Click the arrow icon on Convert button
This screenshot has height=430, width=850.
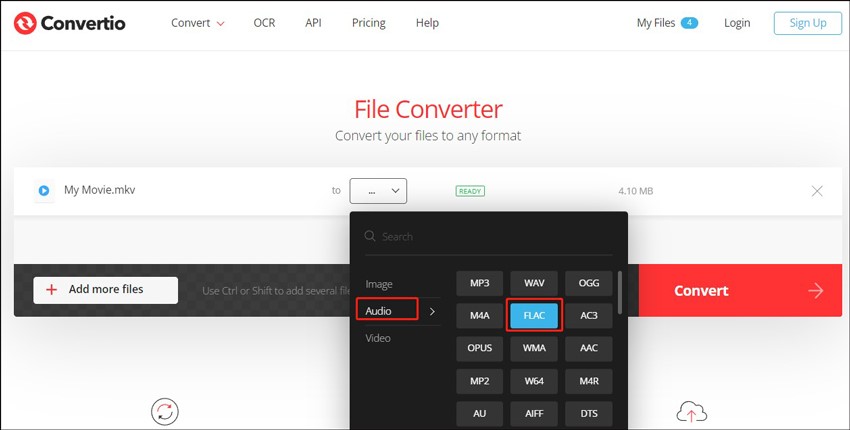[x=815, y=291]
